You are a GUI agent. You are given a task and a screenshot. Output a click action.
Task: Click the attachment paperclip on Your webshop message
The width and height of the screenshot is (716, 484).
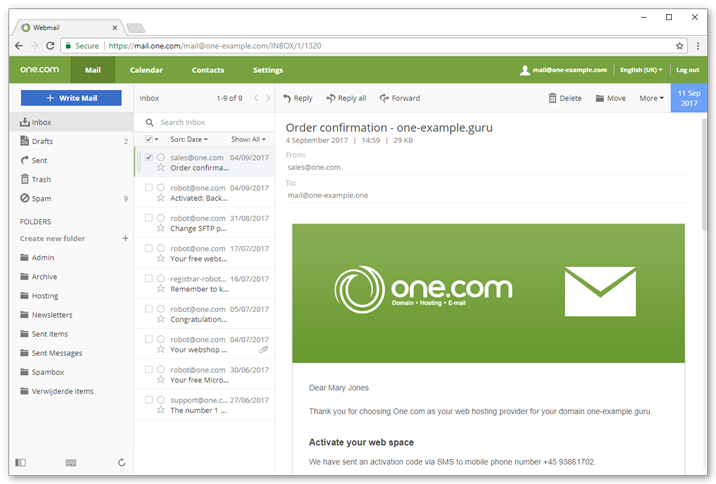[263, 350]
